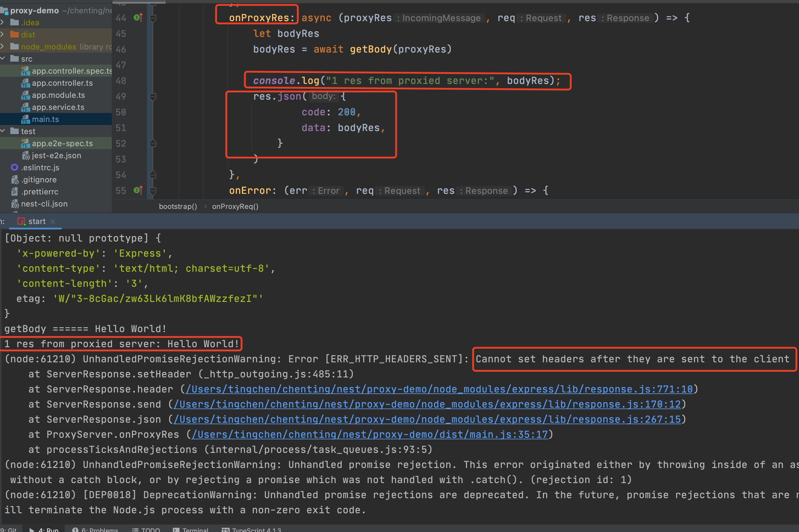Expand the node_modules folder

click(2, 46)
